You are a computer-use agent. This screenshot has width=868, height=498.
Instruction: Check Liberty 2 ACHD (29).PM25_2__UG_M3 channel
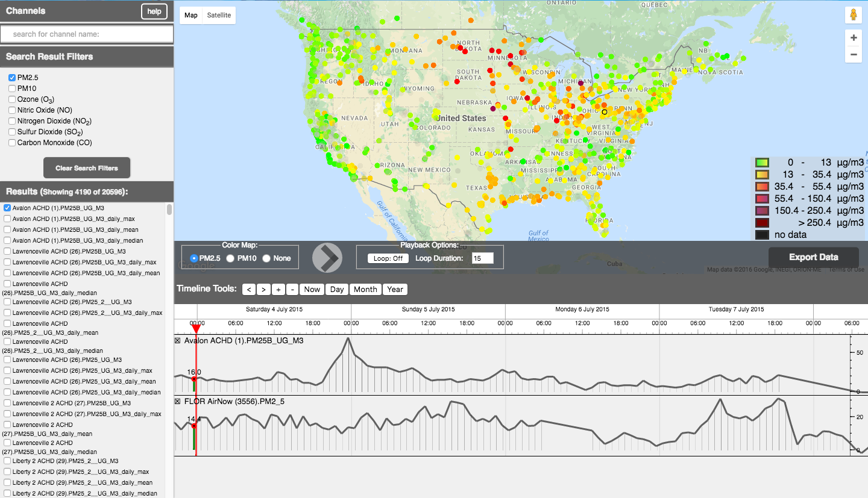[x=7, y=461]
